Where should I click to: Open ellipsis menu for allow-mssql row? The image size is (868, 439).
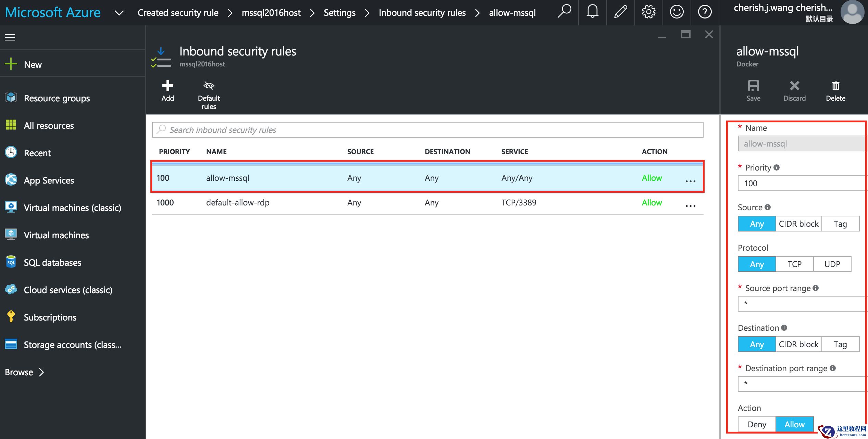pos(690,181)
